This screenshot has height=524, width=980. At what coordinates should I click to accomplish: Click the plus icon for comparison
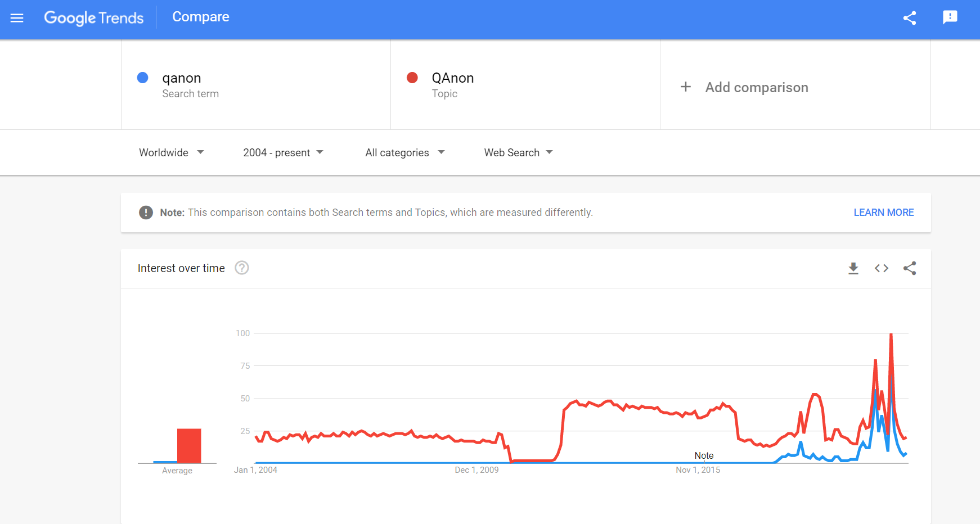point(685,87)
